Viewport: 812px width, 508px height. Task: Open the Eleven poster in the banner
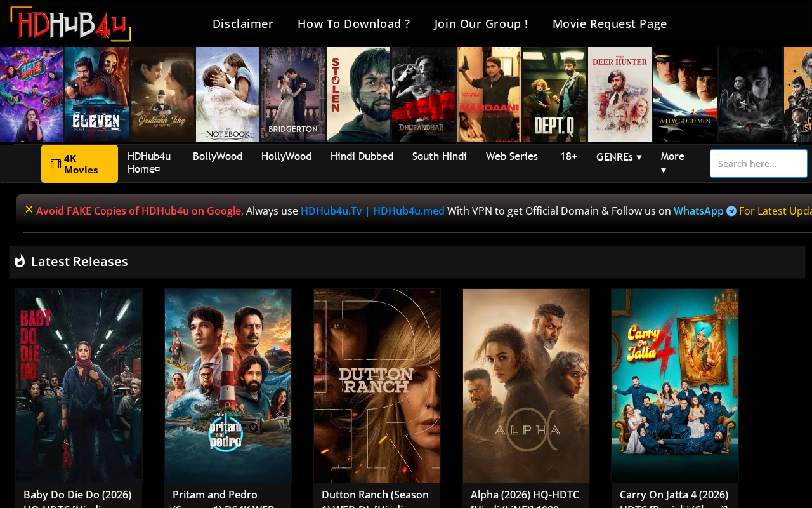tap(97, 95)
